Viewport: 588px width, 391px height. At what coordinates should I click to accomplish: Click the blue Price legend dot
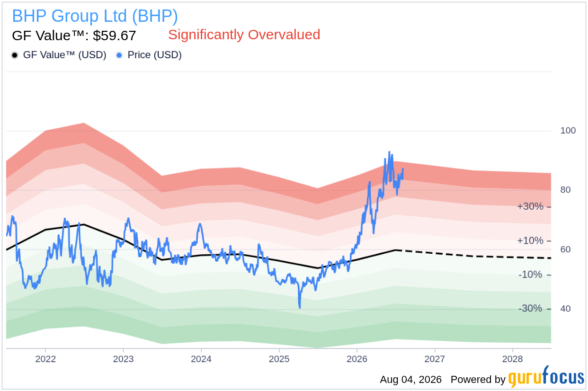click(x=119, y=55)
